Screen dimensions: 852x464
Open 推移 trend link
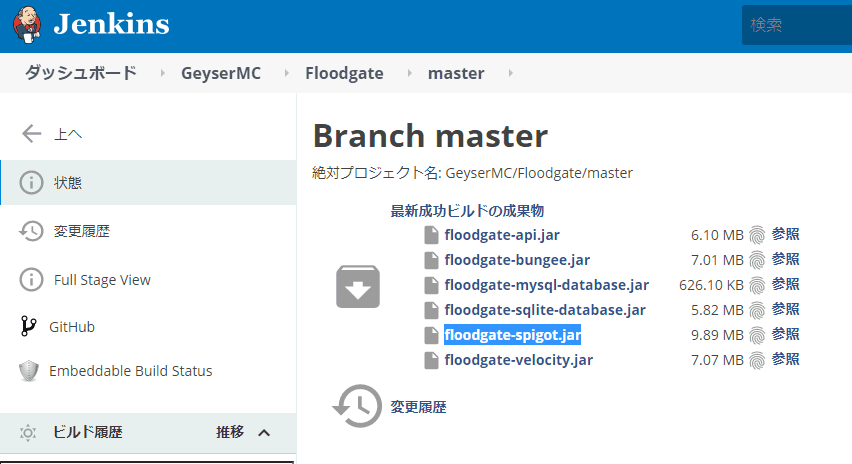tap(230, 432)
